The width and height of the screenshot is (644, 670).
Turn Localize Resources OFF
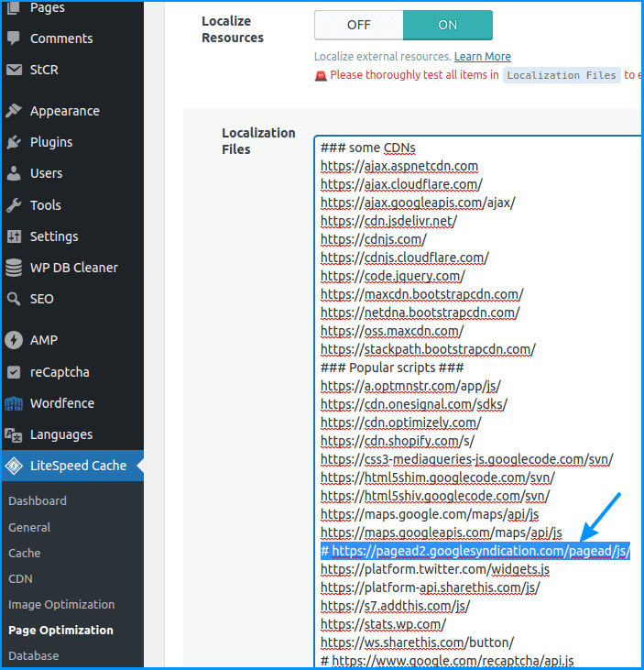click(359, 26)
